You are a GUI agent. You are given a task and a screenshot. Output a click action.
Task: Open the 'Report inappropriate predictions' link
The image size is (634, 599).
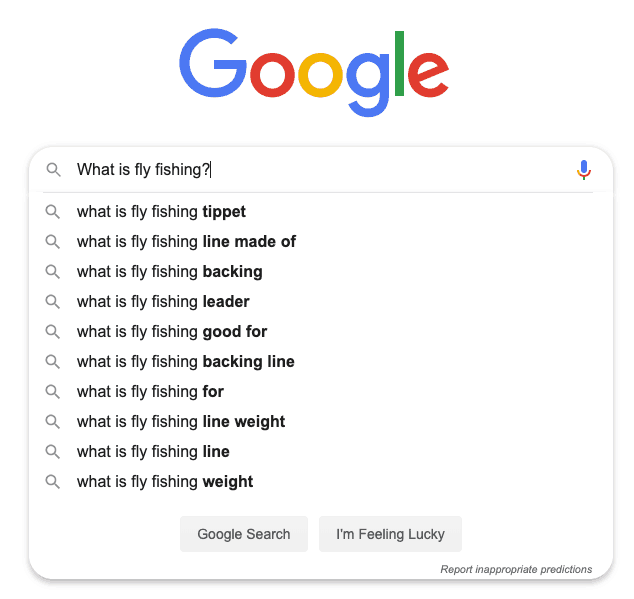click(x=516, y=569)
